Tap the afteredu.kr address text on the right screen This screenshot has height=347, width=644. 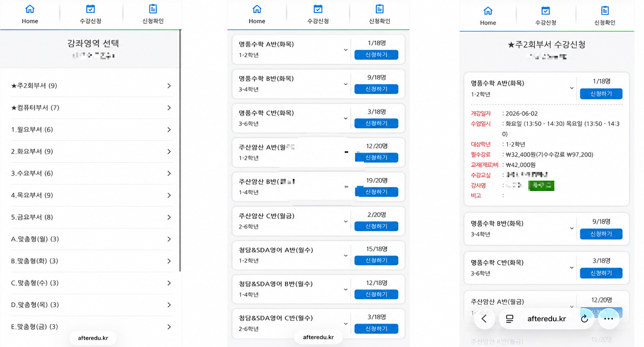[547, 319]
